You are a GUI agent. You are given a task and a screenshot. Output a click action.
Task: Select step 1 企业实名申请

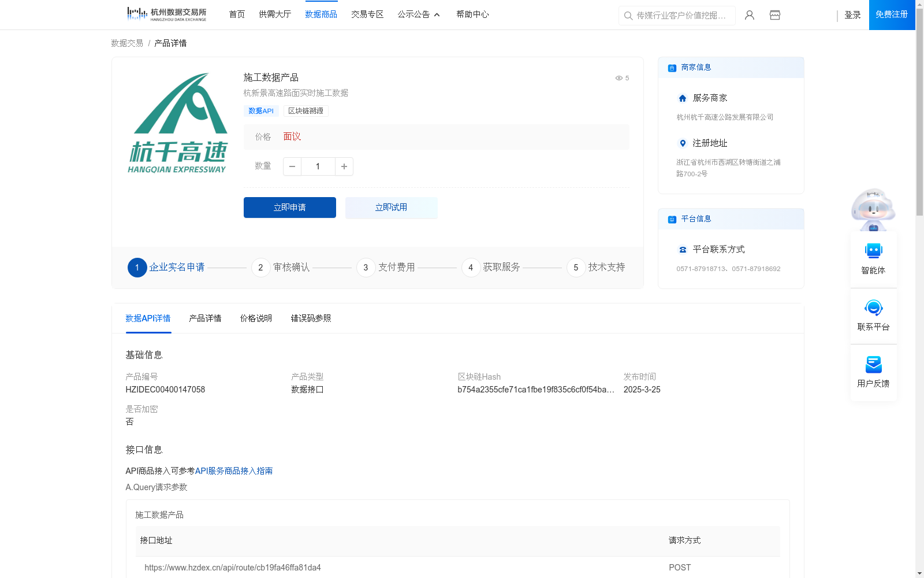[166, 268]
